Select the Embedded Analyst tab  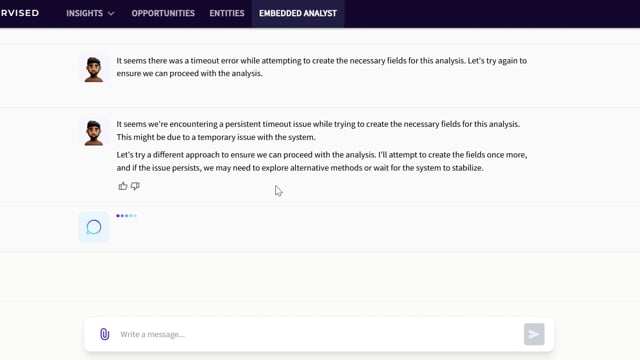(x=298, y=13)
